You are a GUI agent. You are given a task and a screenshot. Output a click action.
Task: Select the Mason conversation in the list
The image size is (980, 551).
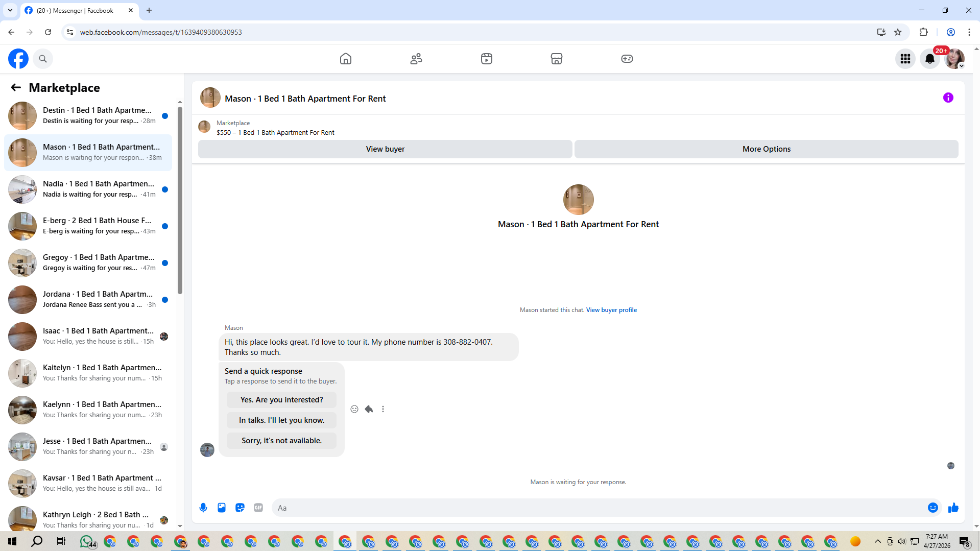point(88,153)
